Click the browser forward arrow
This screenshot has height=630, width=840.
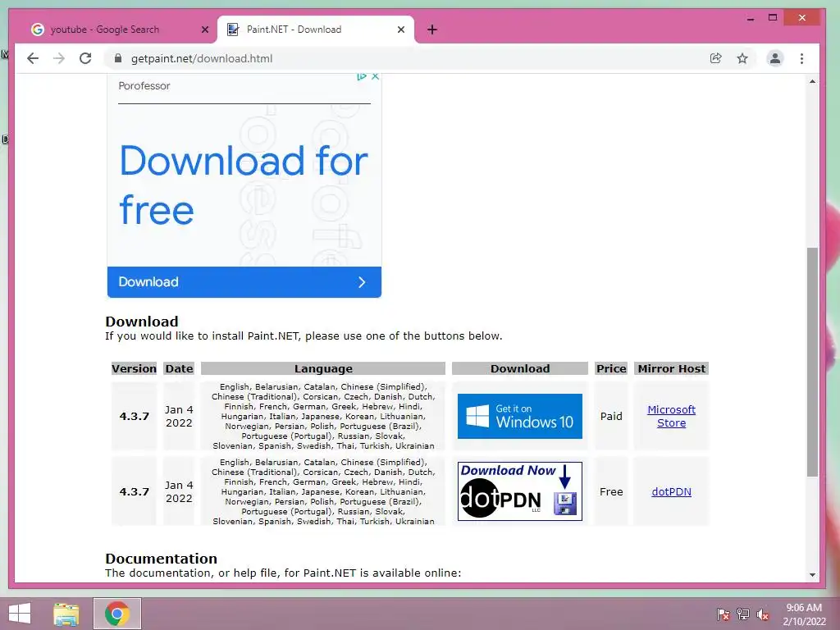[x=59, y=58]
